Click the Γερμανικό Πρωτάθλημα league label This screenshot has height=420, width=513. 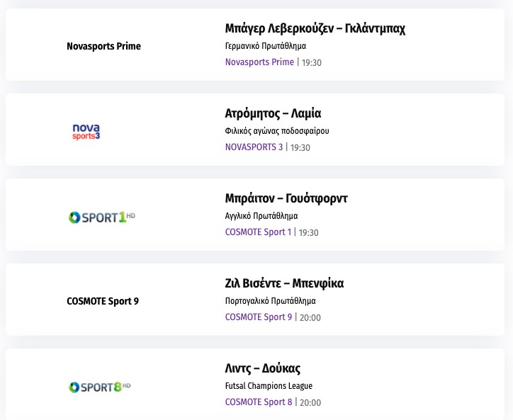266,46
